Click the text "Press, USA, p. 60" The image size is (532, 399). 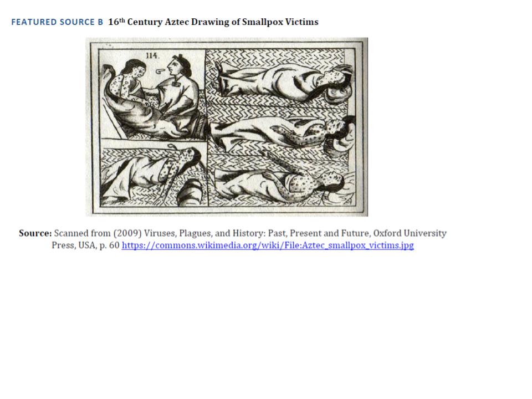[x=85, y=245]
